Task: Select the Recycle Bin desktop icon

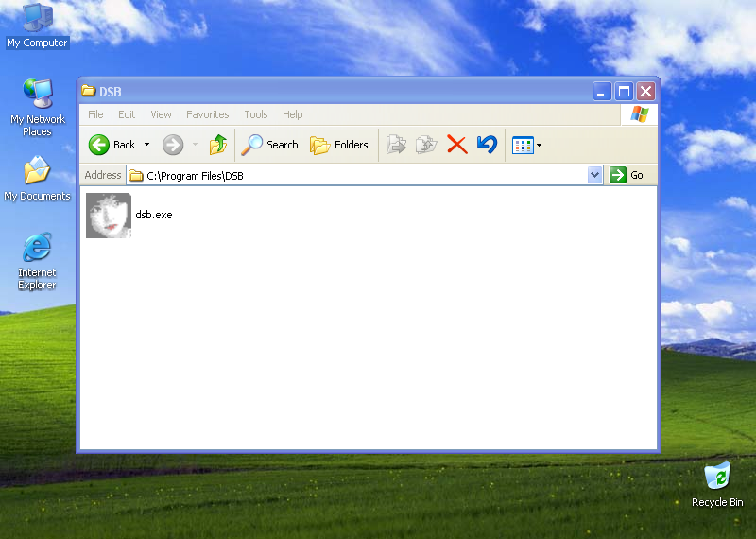Action: click(x=717, y=485)
